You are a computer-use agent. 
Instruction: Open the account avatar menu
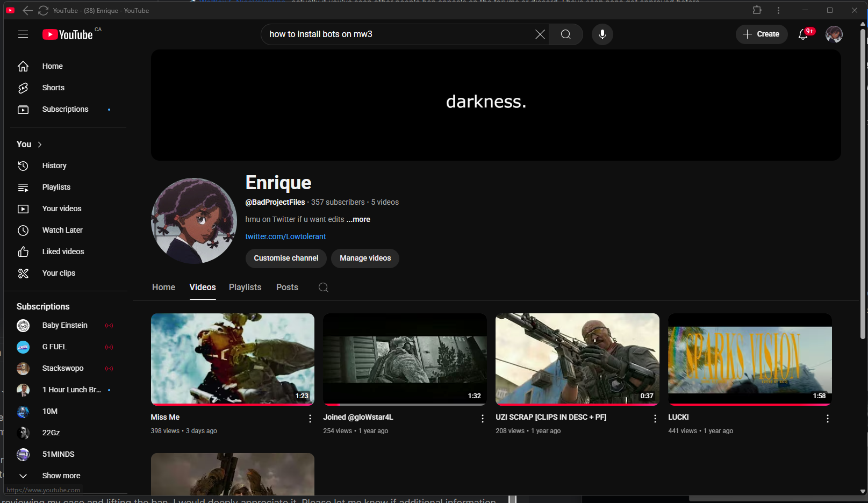tap(834, 34)
